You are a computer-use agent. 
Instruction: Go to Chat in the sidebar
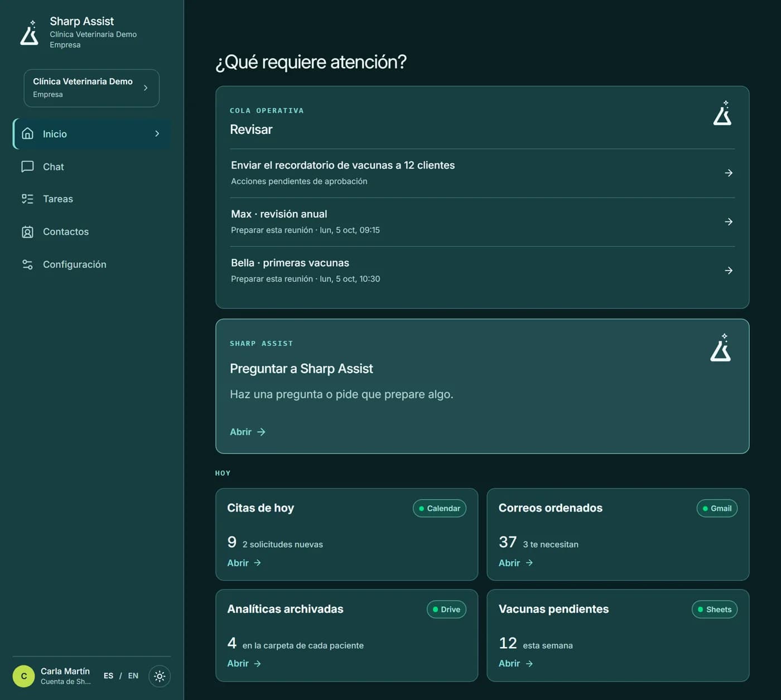[91, 167]
